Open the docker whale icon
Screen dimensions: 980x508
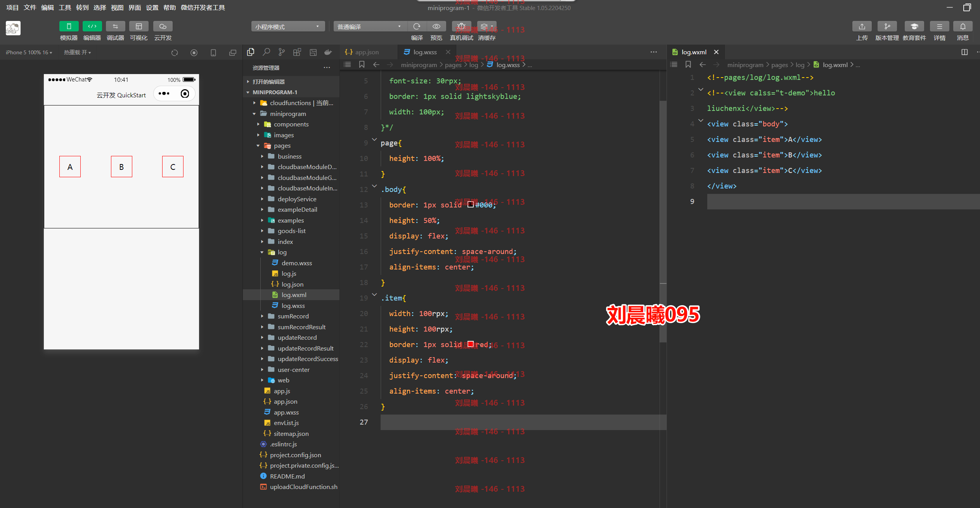pos(328,52)
